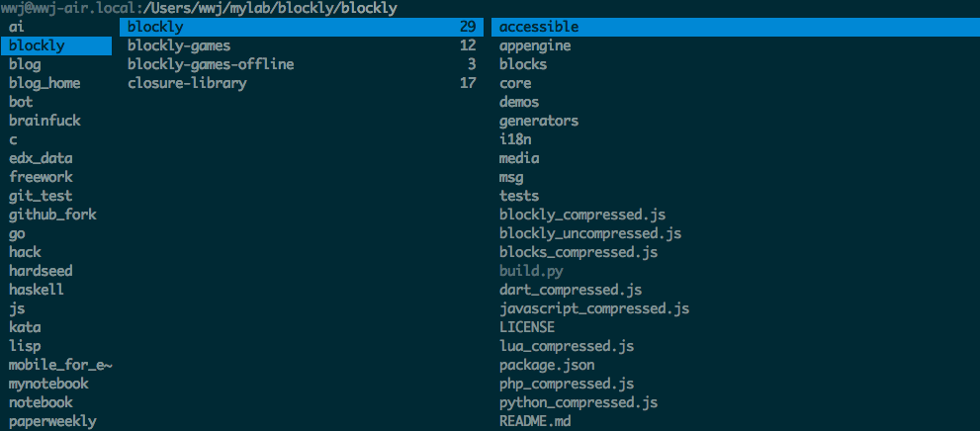This screenshot has height=431, width=980.
Task: Click the truncated mobile_for_e~ folder
Action: [60, 365]
